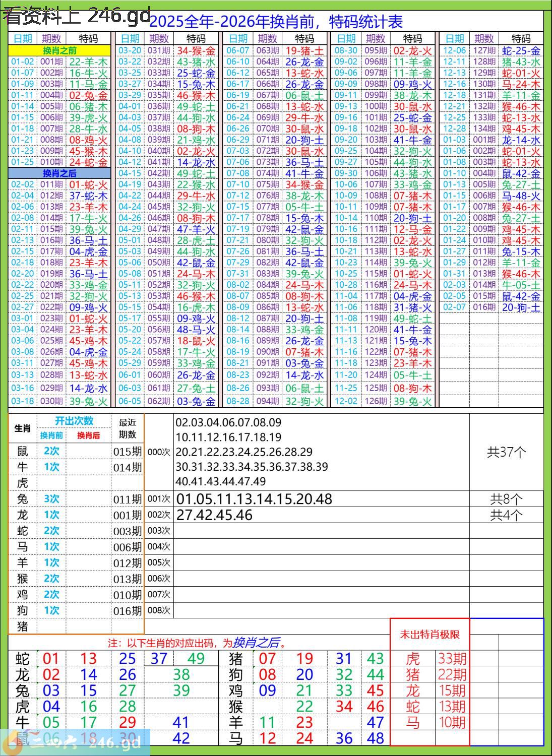This screenshot has height=756, width=552.
Task: Select the yellow 换肖之前 banner
Action: tap(59, 50)
